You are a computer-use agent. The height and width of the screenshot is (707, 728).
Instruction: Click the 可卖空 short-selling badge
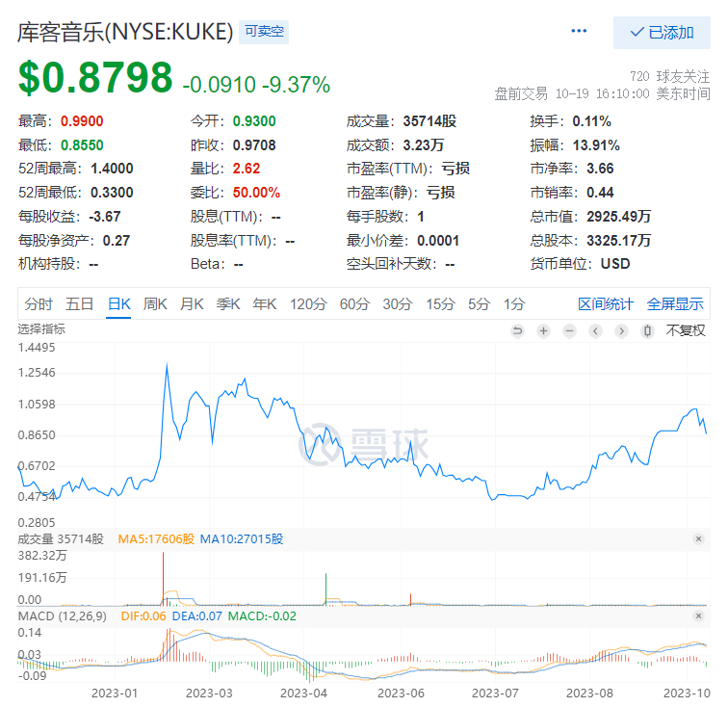click(264, 32)
